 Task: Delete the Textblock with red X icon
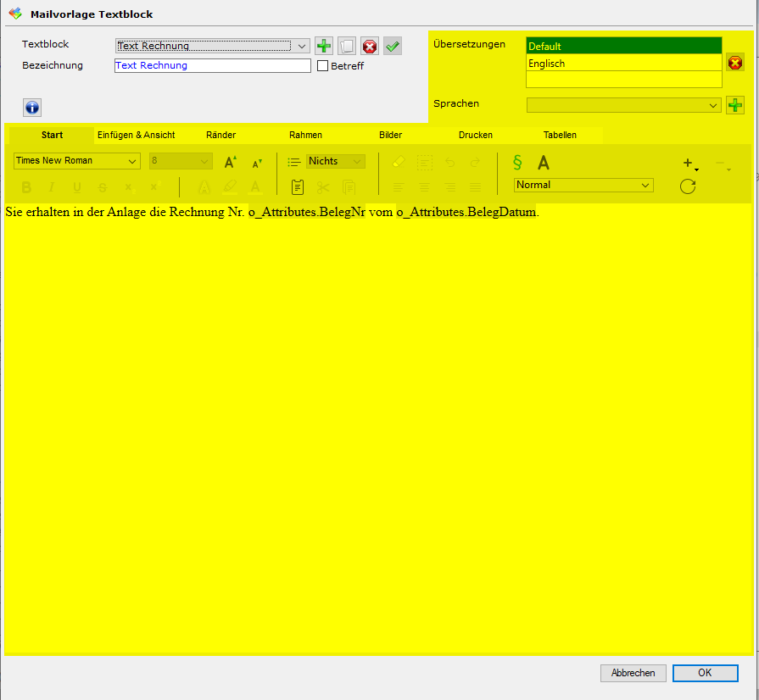370,47
